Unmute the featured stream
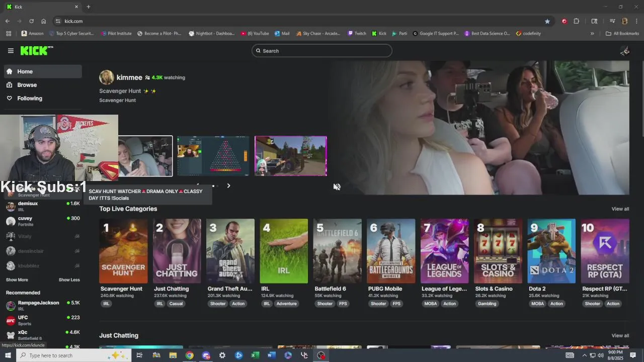Image resolution: width=644 pixels, height=362 pixels. [337, 187]
